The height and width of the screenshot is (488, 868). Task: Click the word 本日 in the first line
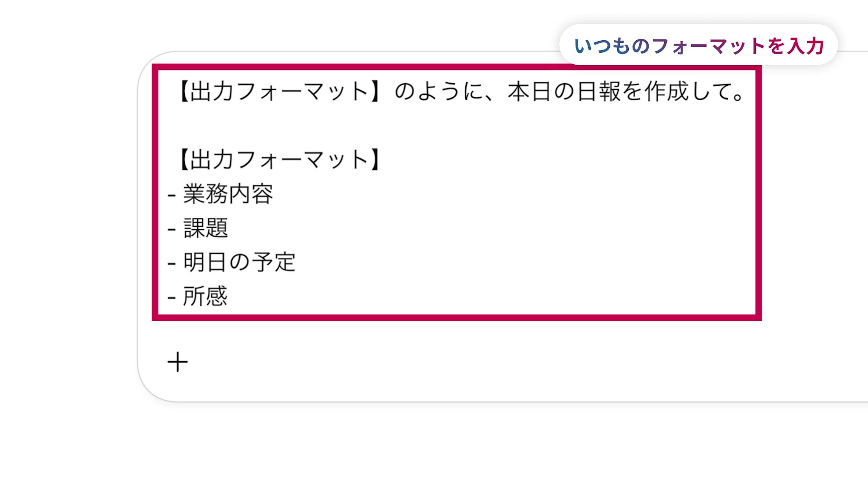tap(530, 91)
